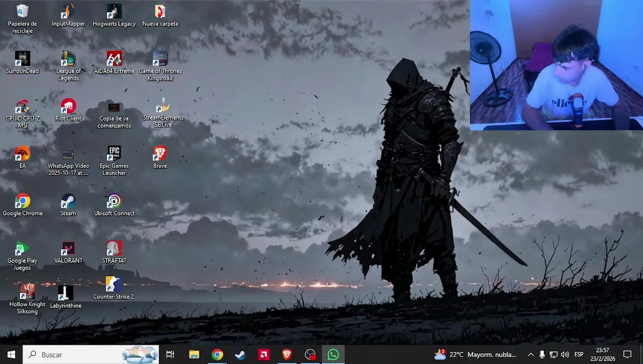Image resolution: width=643 pixels, height=364 pixels.
Task: Select the InputMapper desktop shortcut
Action: coord(68,15)
